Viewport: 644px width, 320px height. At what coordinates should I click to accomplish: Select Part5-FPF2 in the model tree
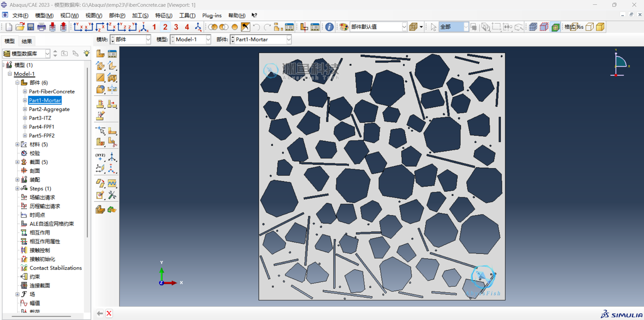42,136
